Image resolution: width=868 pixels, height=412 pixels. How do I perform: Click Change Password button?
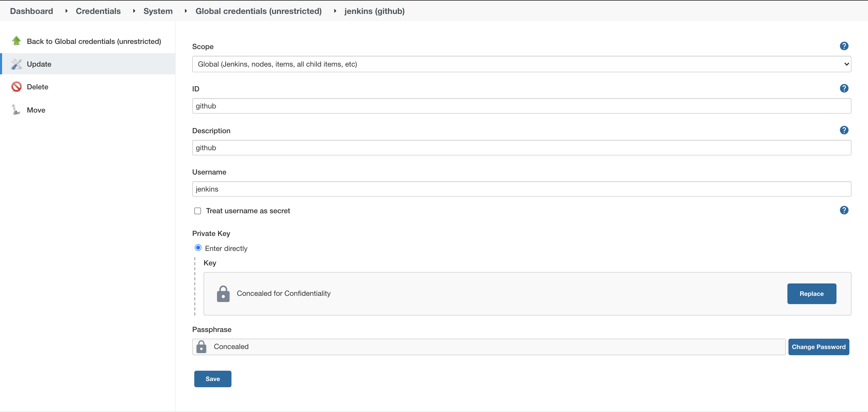click(818, 347)
